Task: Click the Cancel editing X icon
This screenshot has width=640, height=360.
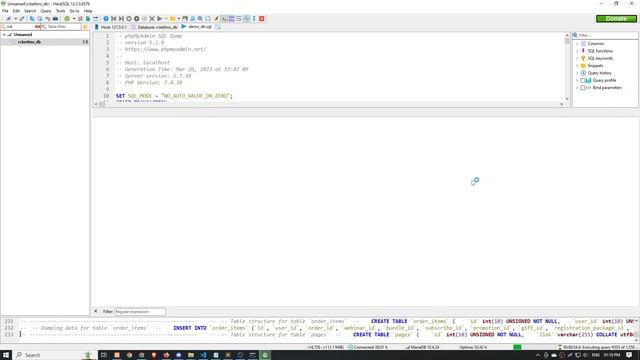Action: pos(152,19)
